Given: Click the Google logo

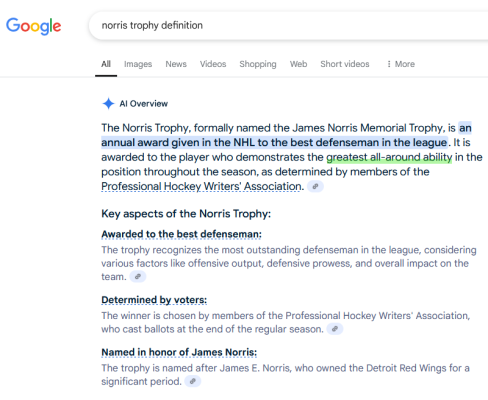Looking at the screenshot, I should (34, 26).
